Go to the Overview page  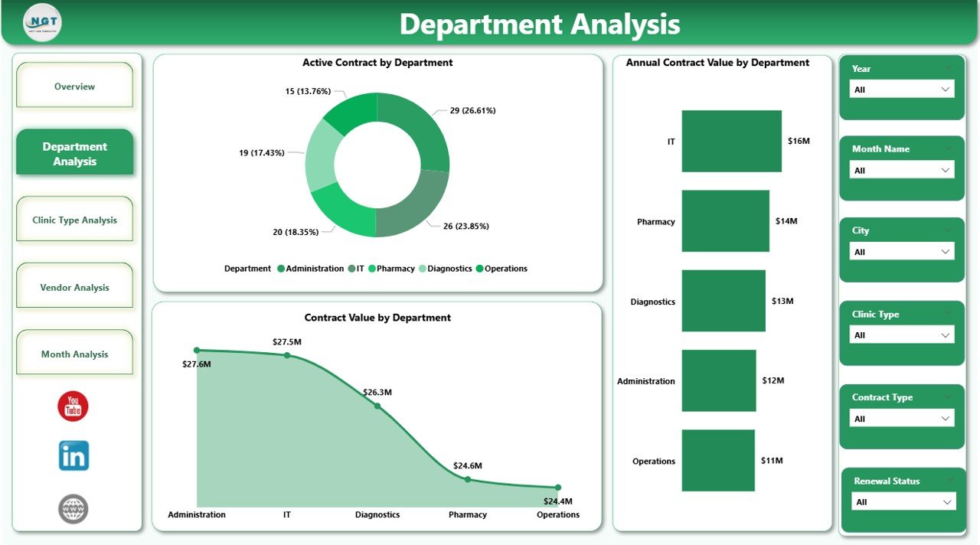(74, 86)
